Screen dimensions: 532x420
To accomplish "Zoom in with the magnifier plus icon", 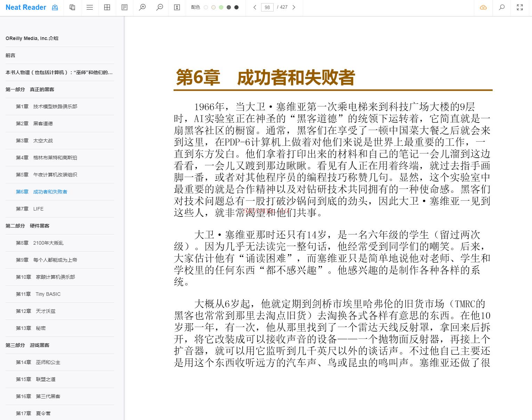I will tap(142, 7).
